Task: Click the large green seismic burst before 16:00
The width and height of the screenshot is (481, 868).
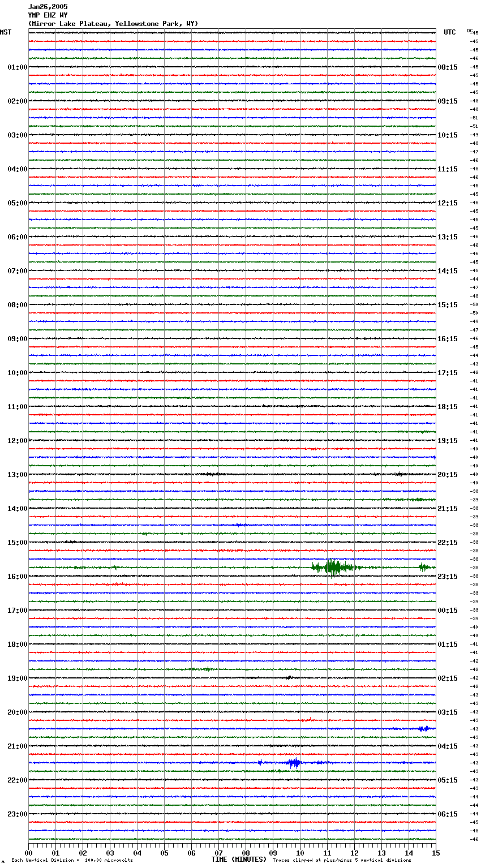Action: tap(335, 567)
